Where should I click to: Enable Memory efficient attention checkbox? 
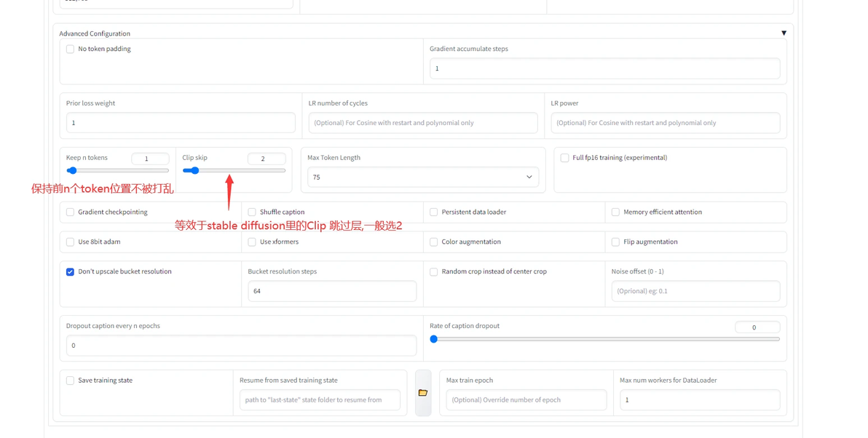615,212
